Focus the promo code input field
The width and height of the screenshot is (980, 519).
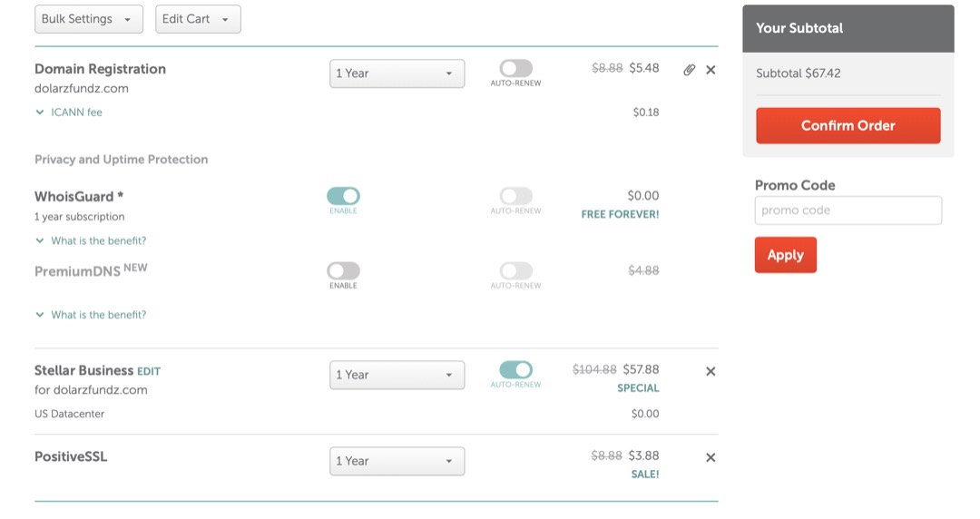pyautogui.click(x=848, y=211)
